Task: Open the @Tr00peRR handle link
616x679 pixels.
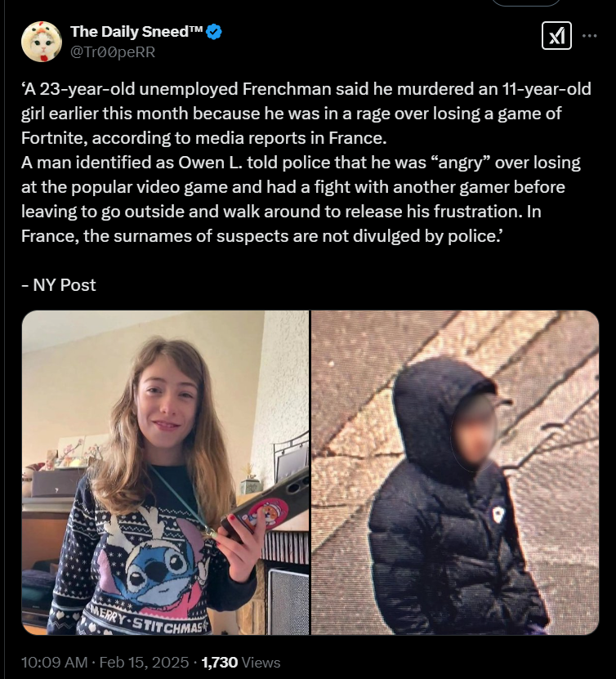Action: (x=113, y=52)
